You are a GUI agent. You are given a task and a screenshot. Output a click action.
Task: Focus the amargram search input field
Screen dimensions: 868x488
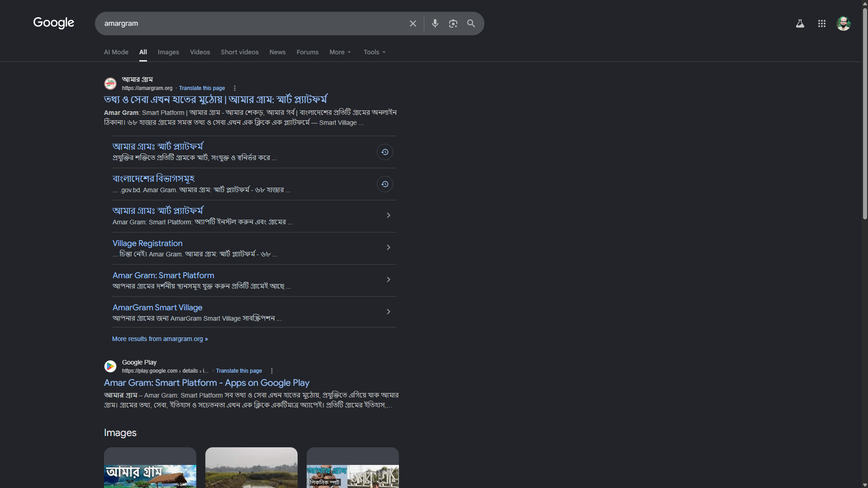[253, 24]
